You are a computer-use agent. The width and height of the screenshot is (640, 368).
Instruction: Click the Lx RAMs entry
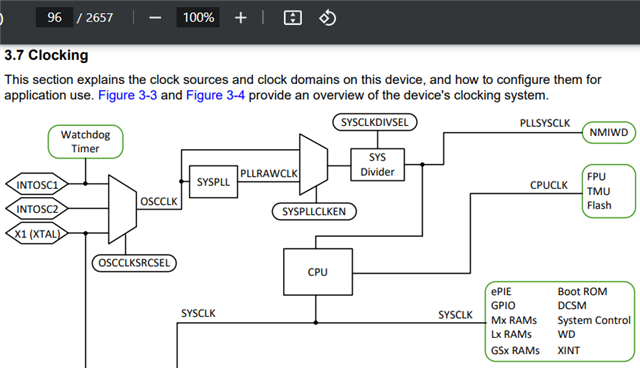point(511,334)
